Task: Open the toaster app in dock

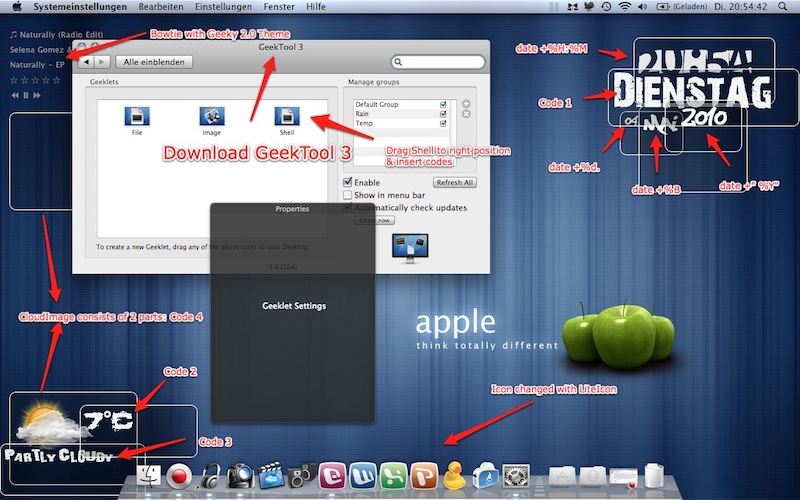Action: 485,477
